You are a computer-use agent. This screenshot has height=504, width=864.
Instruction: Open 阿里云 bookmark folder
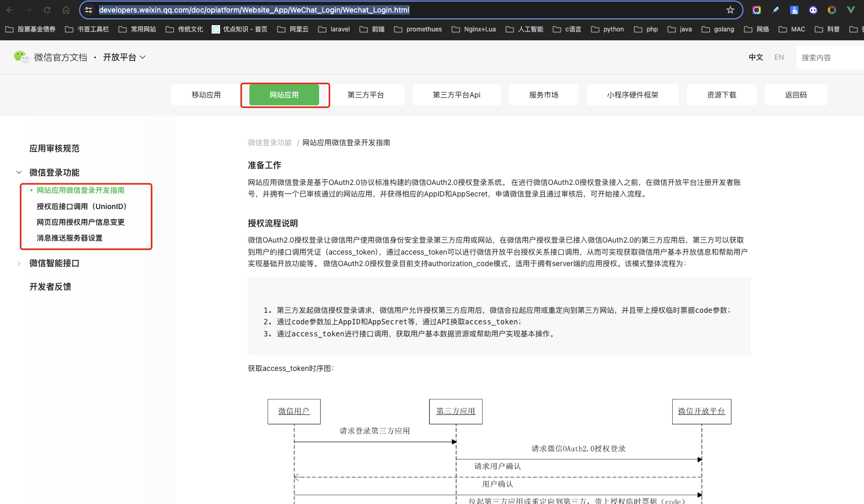(293, 29)
